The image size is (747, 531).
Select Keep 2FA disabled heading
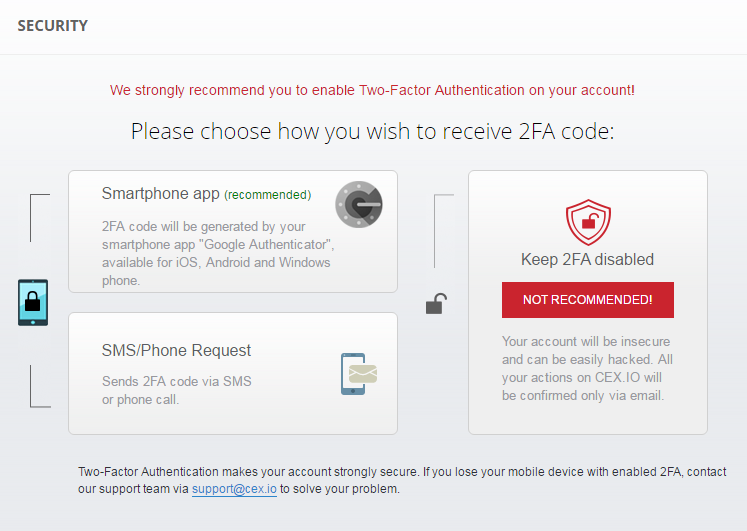click(x=587, y=260)
